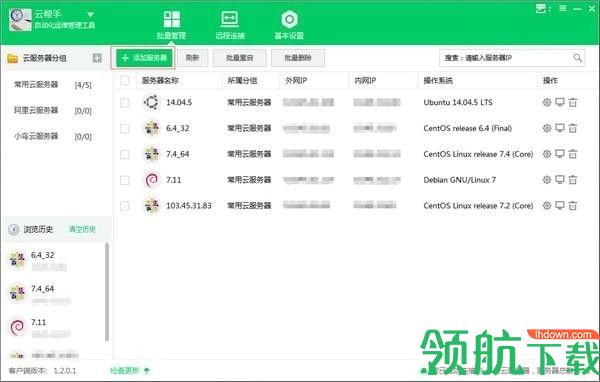The image size is (600, 382).
Task: Expand the dropdown arrow next to 云帮手
Action: 91,15
